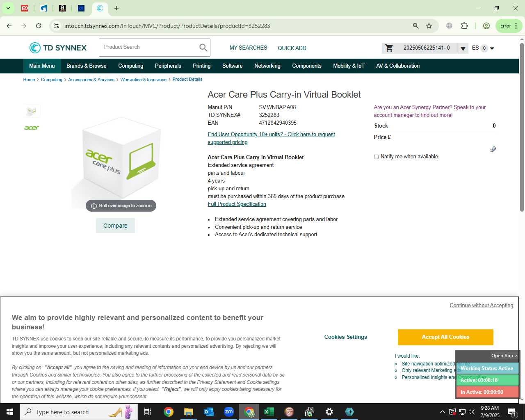The image size is (525, 420).
Task: Click QUICK ADD link
Action: pos(292,48)
